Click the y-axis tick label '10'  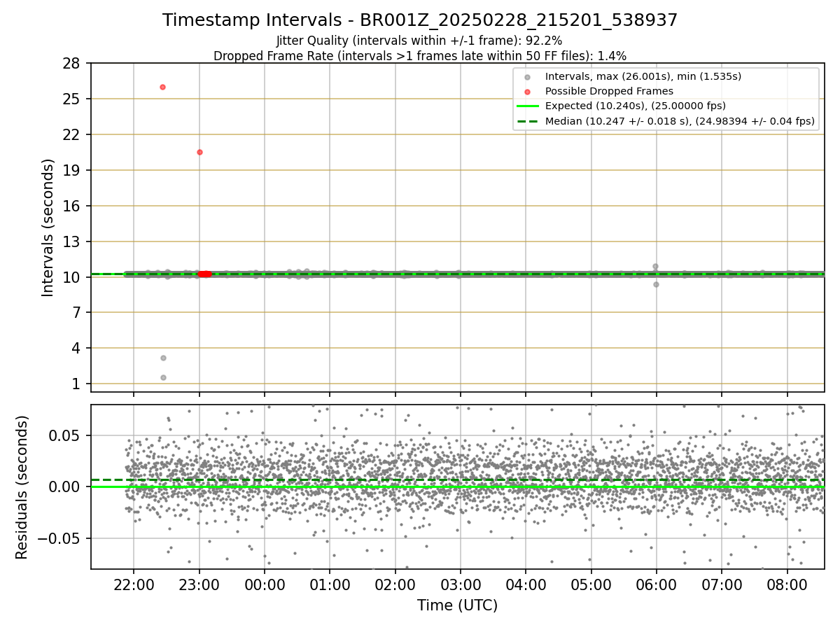pyautogui.click(x=72, y=277)
